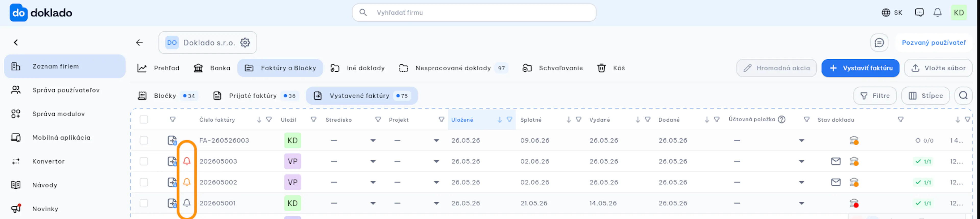Click bank status icon with red dot on 202605001
980x219 pixels.
[854, 203]
